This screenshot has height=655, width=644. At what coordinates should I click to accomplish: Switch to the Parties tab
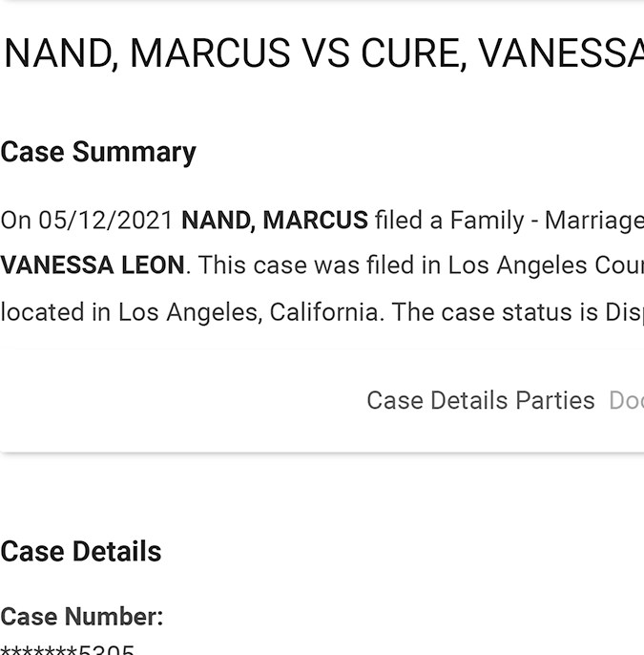coord(554,400)
